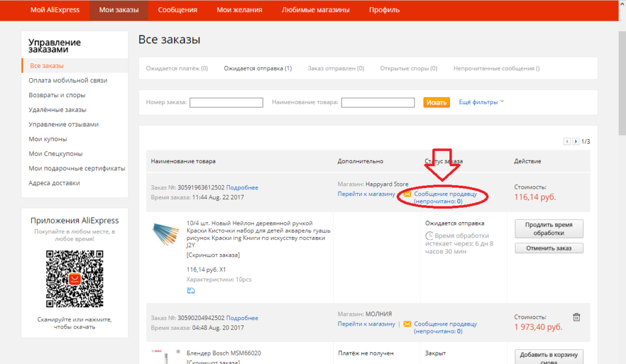Focus the Номер заказа input field
This screenshot has width=626, height=364.
tap(226, 103)
